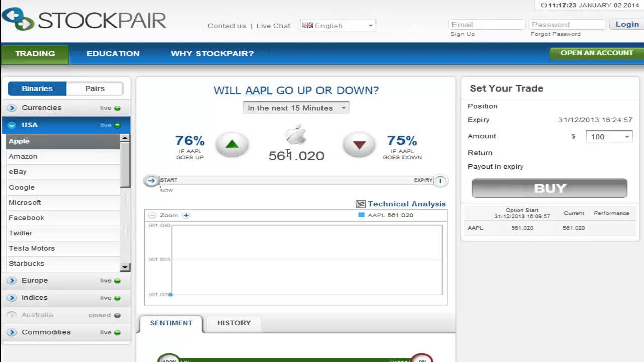Click the blue AAPL legend square
This screenshot has height=362, width=644.
(x=361, y=215)
